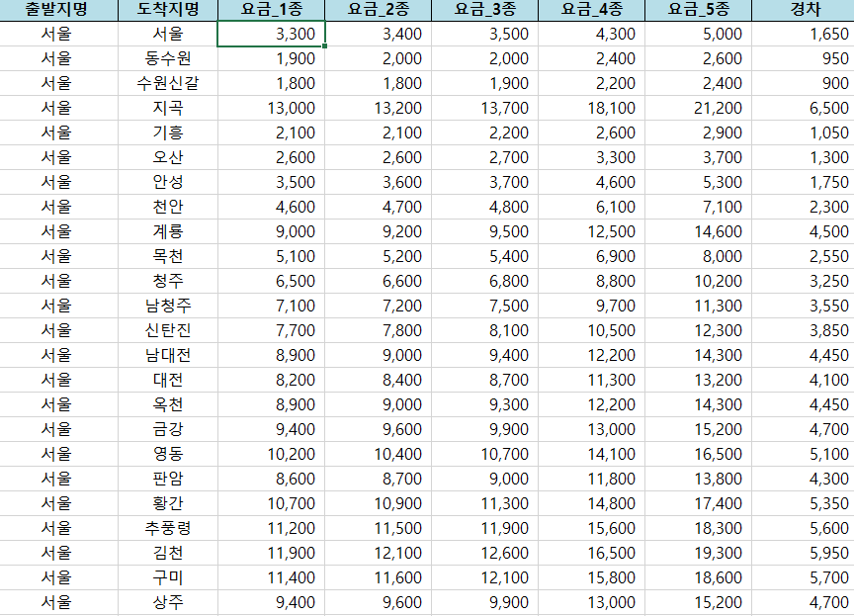Select the 지곡 destination cell

pos(168,108)
